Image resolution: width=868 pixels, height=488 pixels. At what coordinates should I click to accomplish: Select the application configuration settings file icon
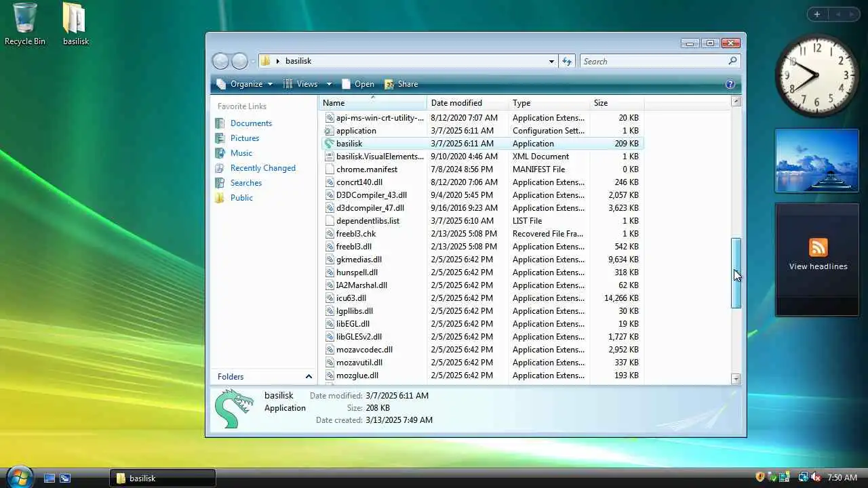click(330, 131)
